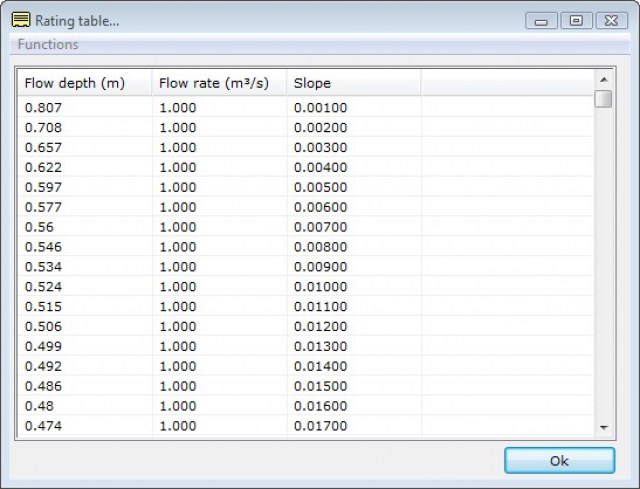Maximize the Rating table window

[576, 20]
